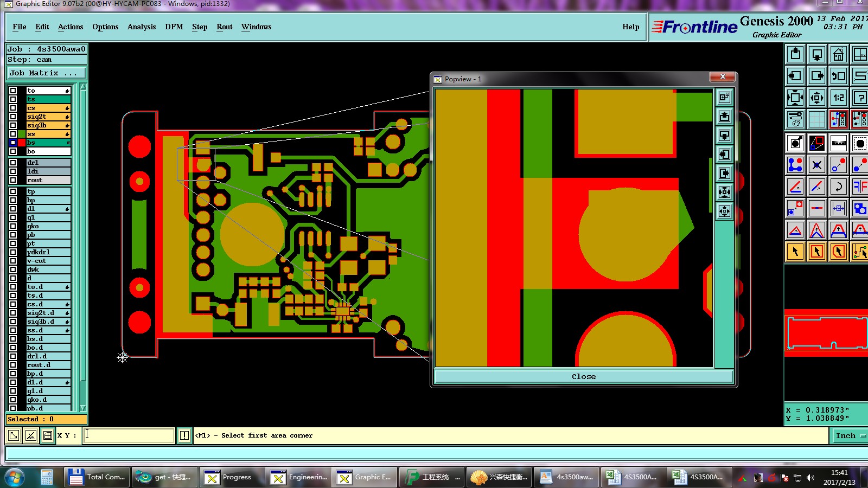This screenshot has height=488, width=868.
Task: Open the DFM menu
Action: coord(174,27)
